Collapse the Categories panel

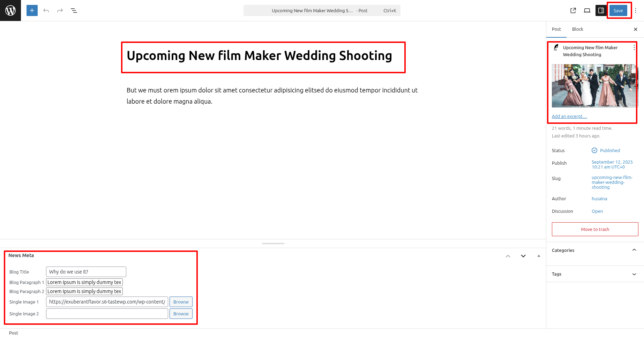coord(634,250)
